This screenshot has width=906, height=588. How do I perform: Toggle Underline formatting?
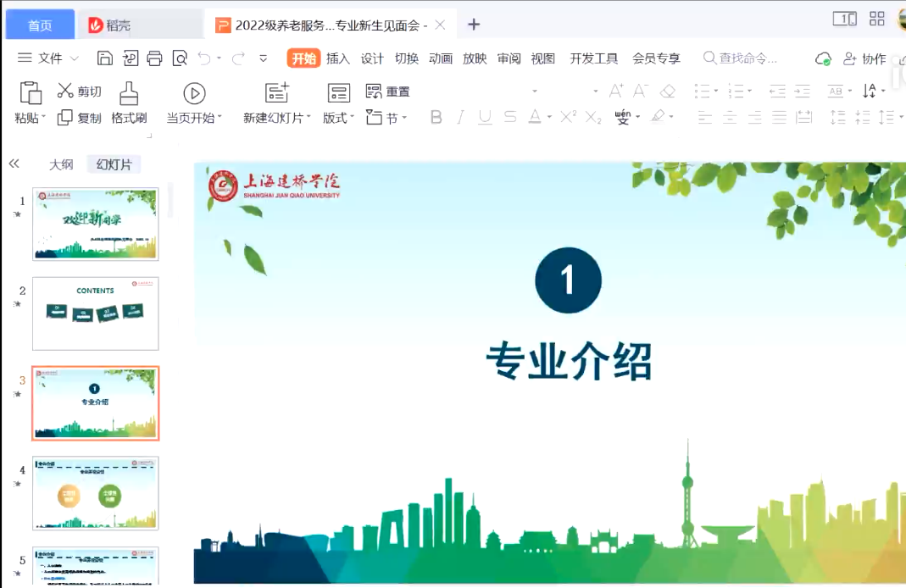(x=485, y=118)
